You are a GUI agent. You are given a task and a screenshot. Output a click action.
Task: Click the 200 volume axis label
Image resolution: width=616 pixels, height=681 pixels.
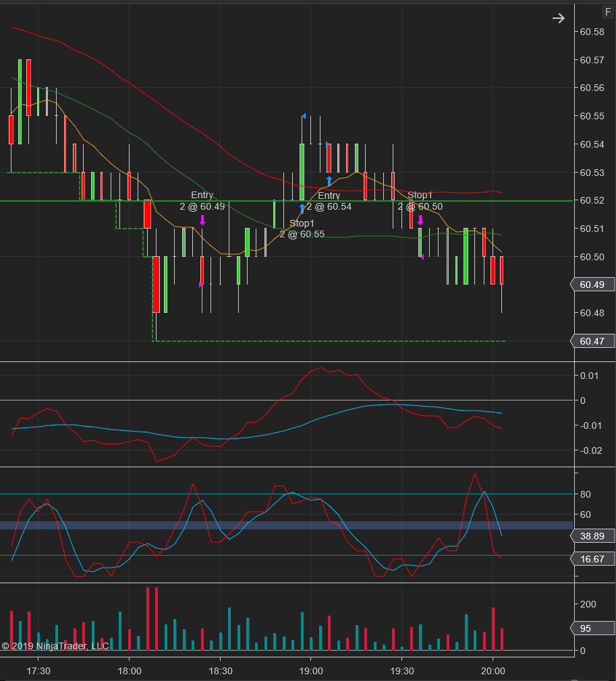click(588, 604)
